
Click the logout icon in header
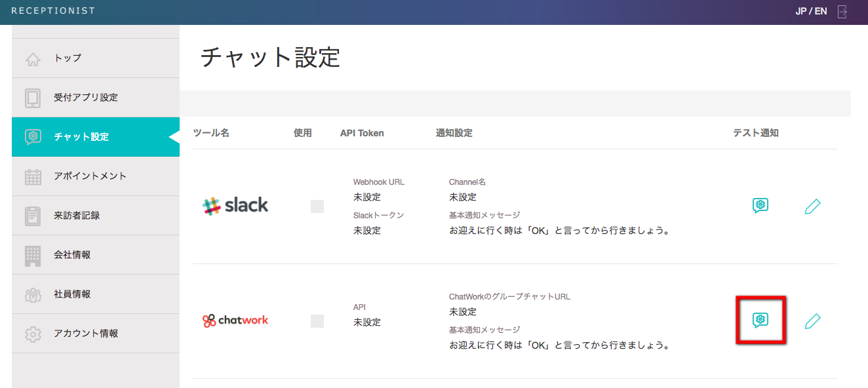click(843, 12)
